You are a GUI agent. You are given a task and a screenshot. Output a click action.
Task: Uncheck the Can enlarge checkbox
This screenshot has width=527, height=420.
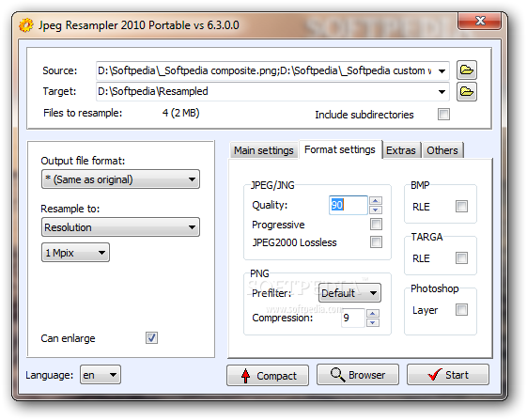[x=151, y=337]
